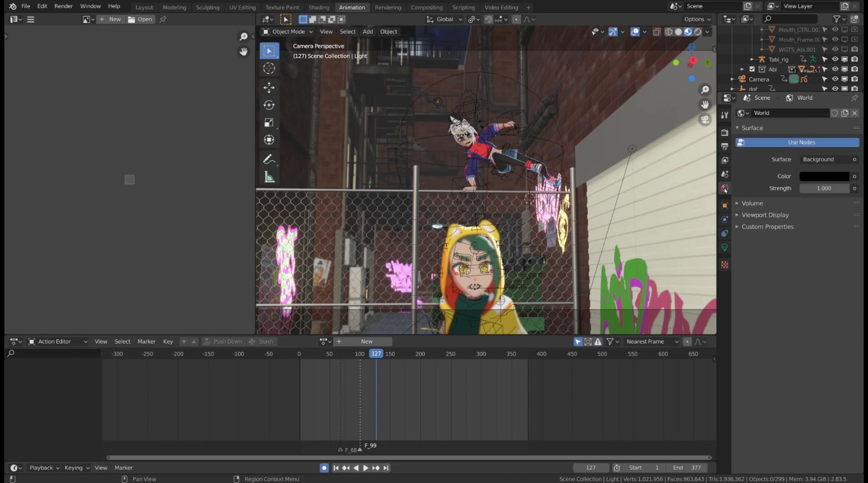The image size is (868, 483).
Task: Select the Select Box tool
Action: coord(269,51)
